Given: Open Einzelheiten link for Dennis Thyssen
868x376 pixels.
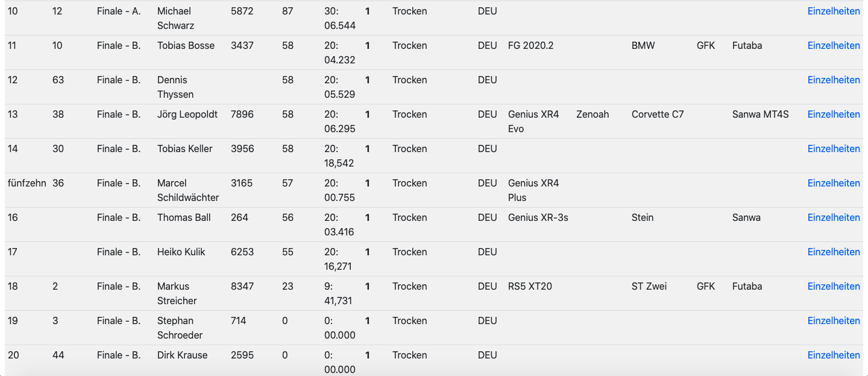Looking at the screenshot, I should pos(834,80).
